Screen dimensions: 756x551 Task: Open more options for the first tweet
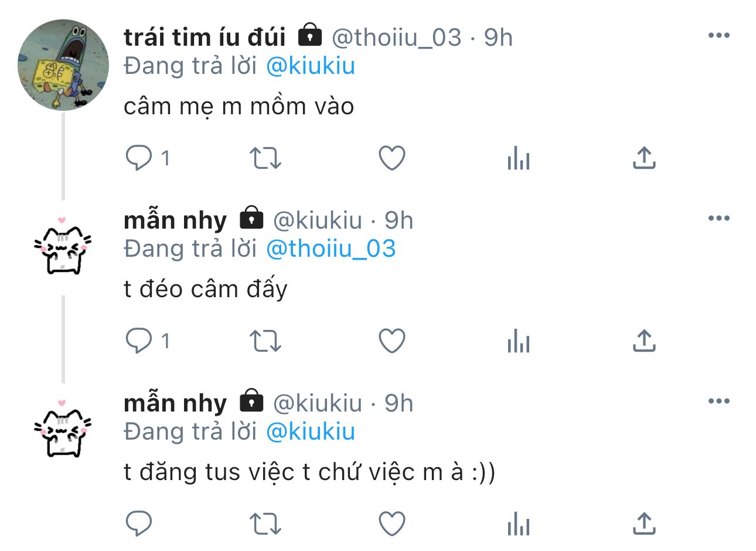click(718, 36)
